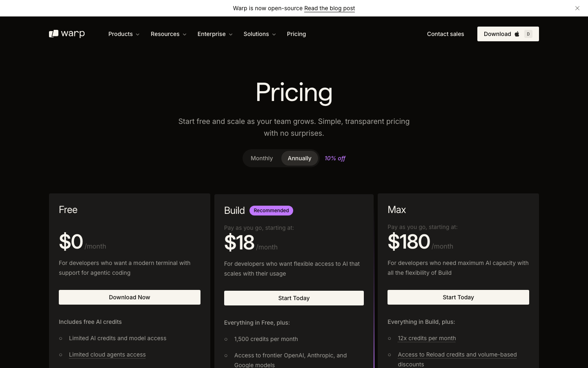Click Start Today on Max plan
The height and width of the screenshot is (368, 588).
pyautogui.click(x=458, y=297)
